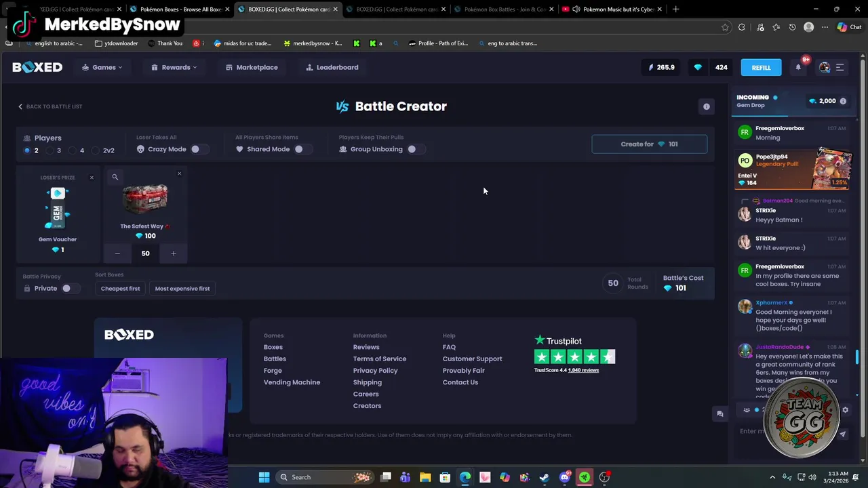868x488 pixels.
Task: Click Create for 101 button
Action: click(650, 144)
